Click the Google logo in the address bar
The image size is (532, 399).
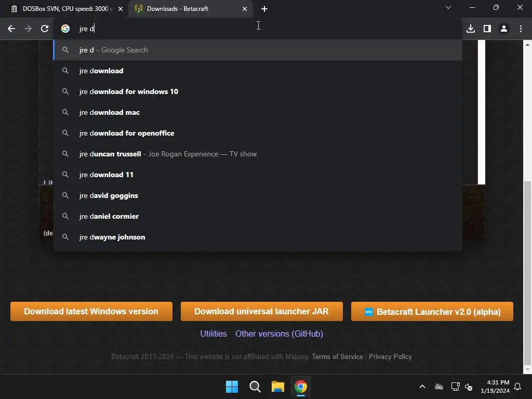tap(65, 29)
